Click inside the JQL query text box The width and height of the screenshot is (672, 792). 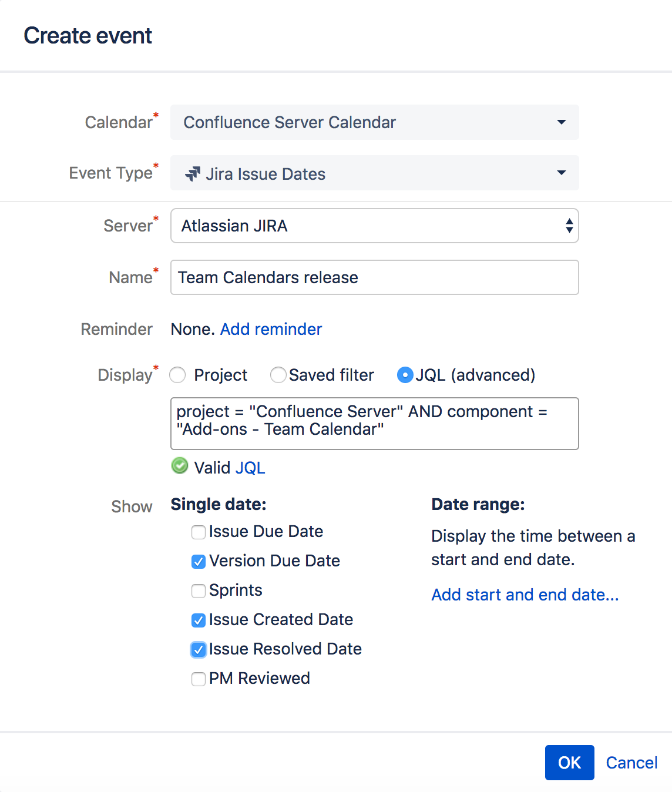click(374, 423)
